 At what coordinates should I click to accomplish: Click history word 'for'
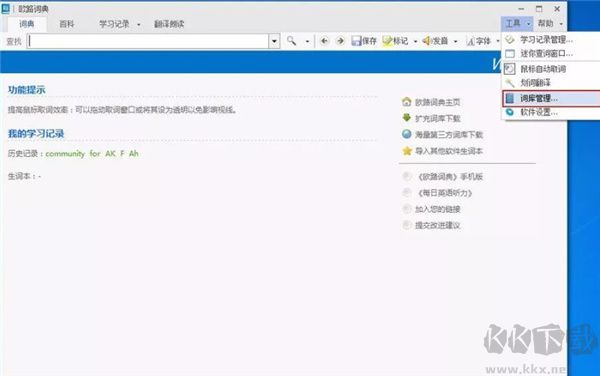[95, 154]
